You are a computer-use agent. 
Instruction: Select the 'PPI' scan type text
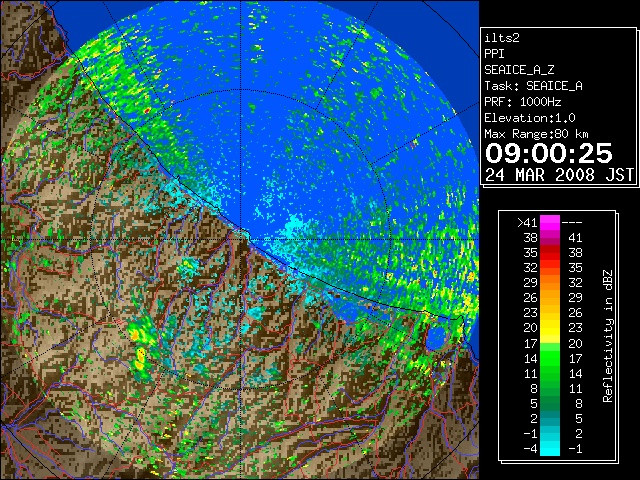tap(494, 54)
